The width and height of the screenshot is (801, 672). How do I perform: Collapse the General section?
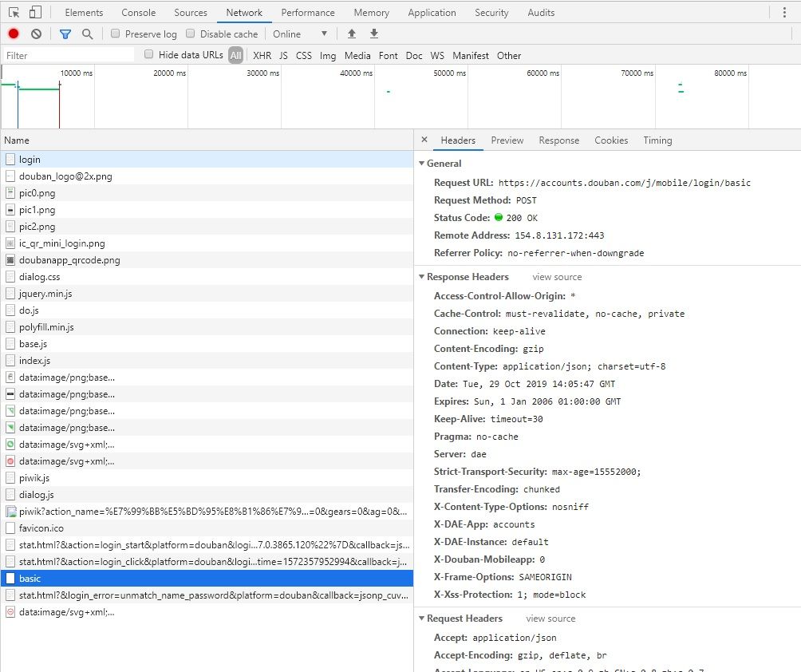tap(421, 163)
